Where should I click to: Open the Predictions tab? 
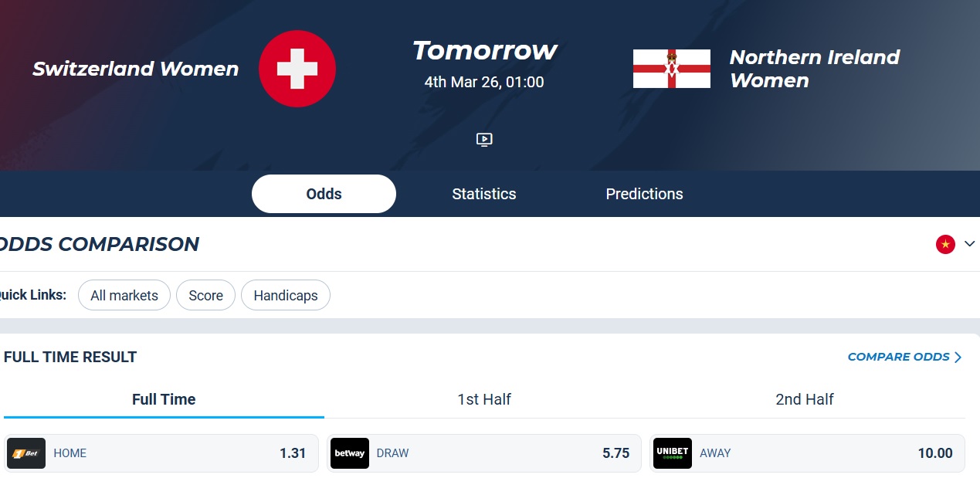(644, 194)
